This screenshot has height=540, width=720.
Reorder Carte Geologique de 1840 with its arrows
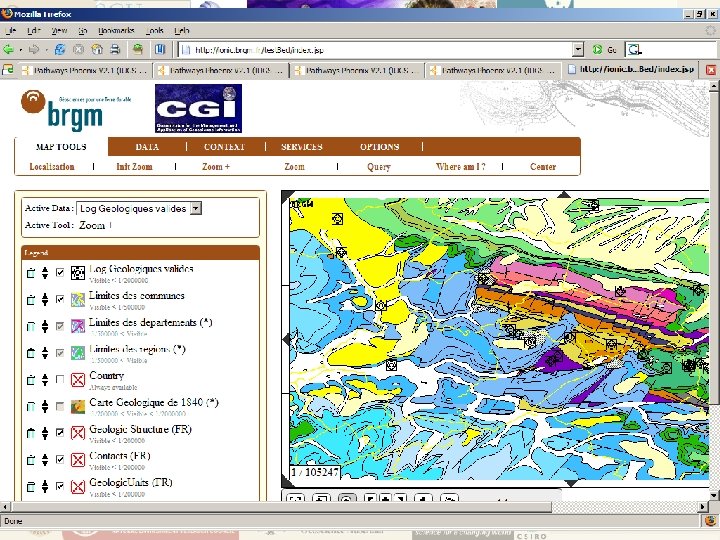(x=45, y=406)
